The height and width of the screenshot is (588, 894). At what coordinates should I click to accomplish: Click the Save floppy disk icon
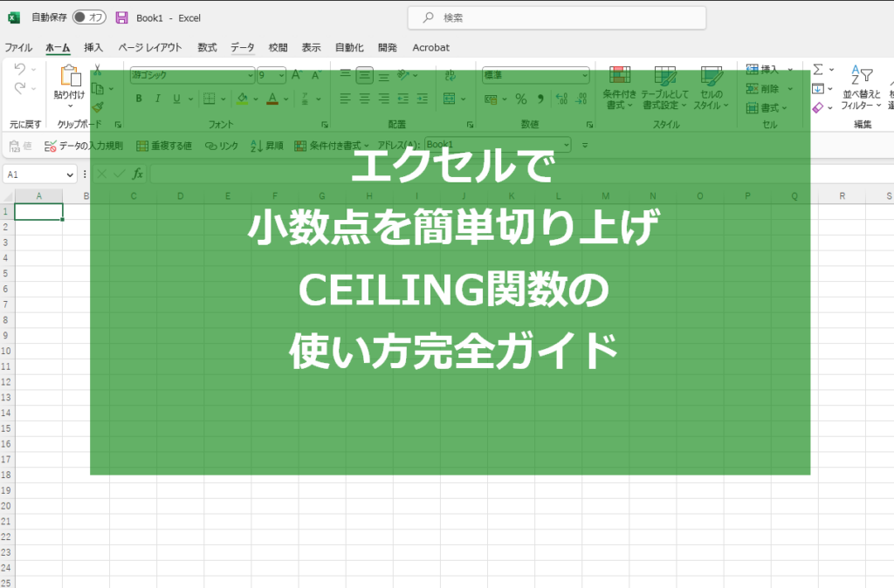121,17
